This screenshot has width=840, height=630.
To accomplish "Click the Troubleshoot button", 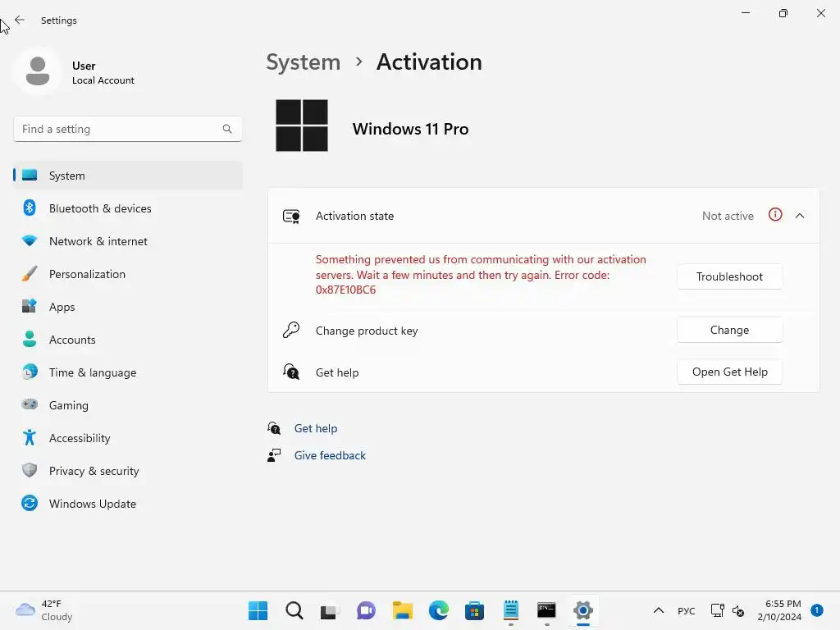I will pos(729,276).
